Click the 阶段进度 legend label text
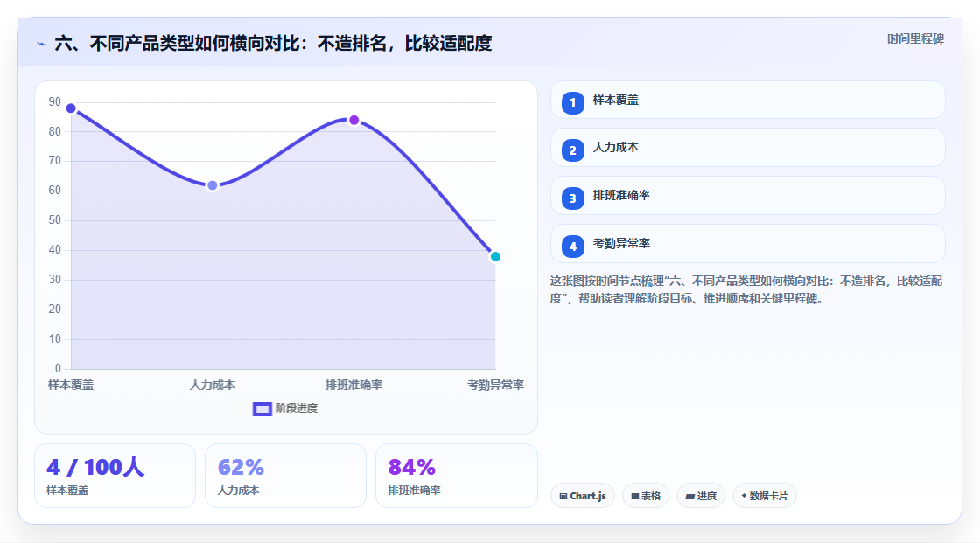The width and height of the screenshot is (980, 543). coord(297,408)
